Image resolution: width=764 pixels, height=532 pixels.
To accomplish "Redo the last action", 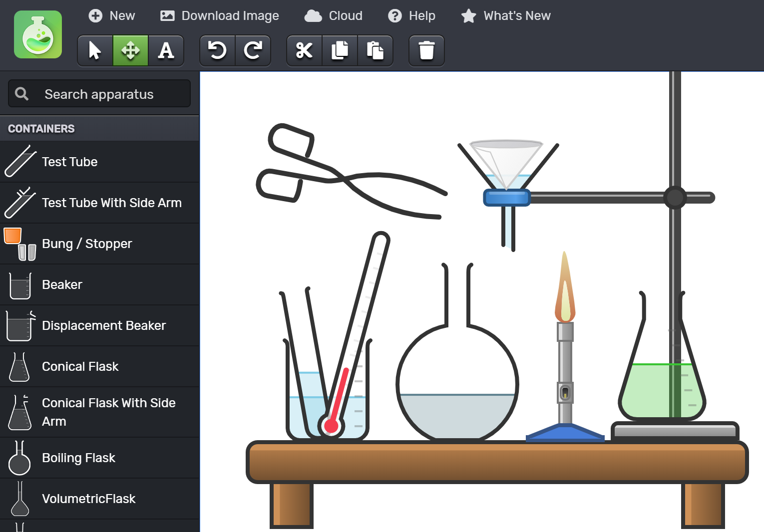I will point(253,50).
